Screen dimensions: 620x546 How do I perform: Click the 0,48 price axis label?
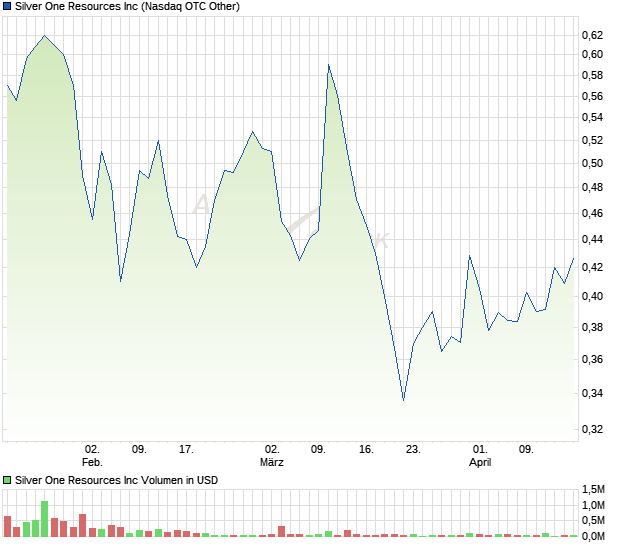click(x=592, y=187)
